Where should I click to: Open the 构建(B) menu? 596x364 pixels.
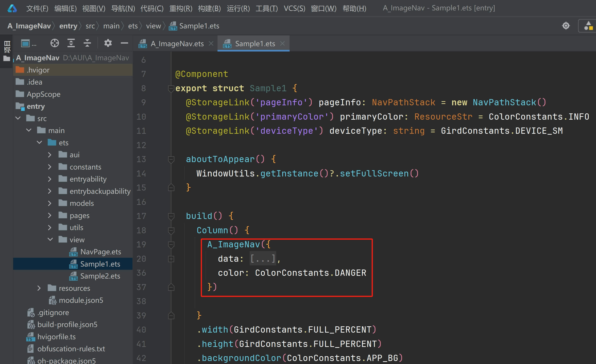coord(209,9)
